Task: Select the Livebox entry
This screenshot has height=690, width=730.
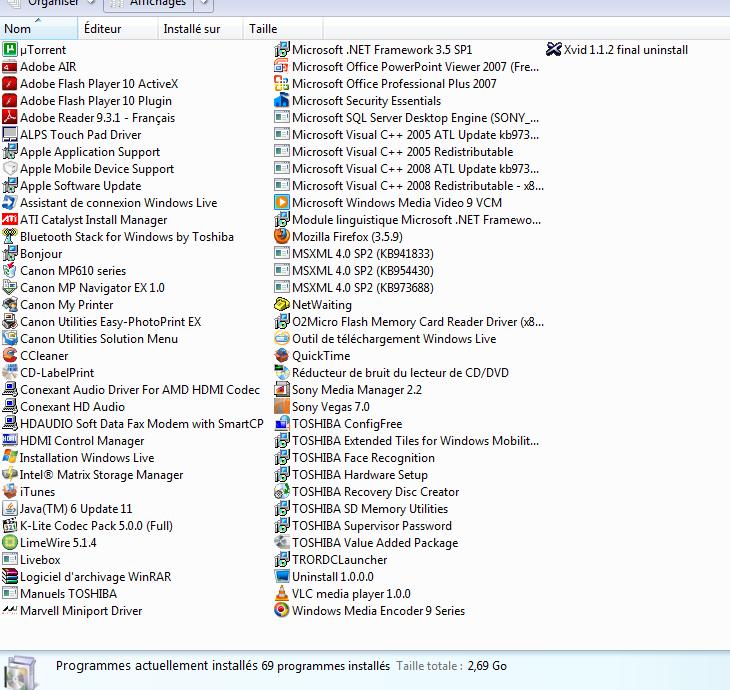Action: coord(32,560)
